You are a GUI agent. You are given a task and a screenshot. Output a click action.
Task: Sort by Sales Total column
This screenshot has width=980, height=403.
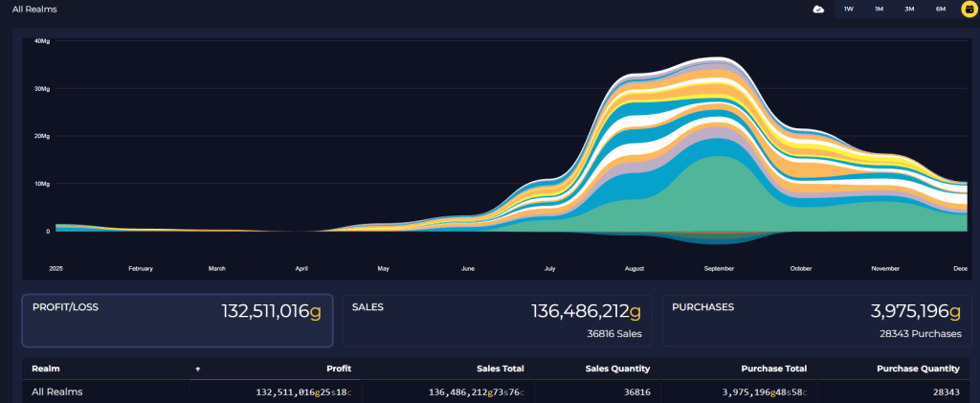500,369
